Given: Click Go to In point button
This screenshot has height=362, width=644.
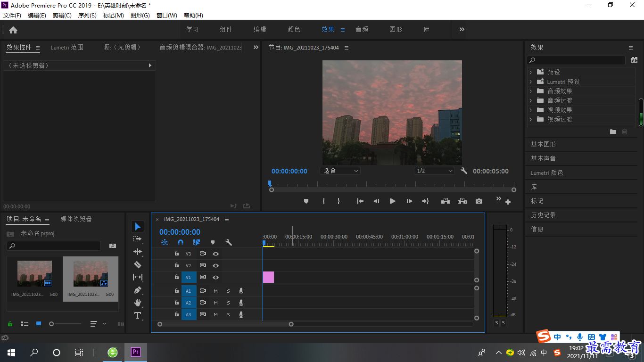Looking at the screenshot, I should click(x=360, y=201).
